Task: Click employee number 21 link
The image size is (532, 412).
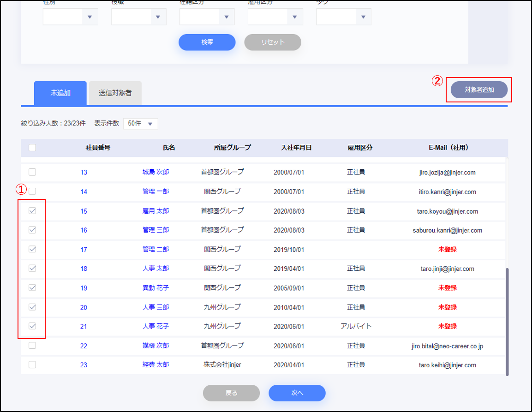Action: tap(84, 327)
